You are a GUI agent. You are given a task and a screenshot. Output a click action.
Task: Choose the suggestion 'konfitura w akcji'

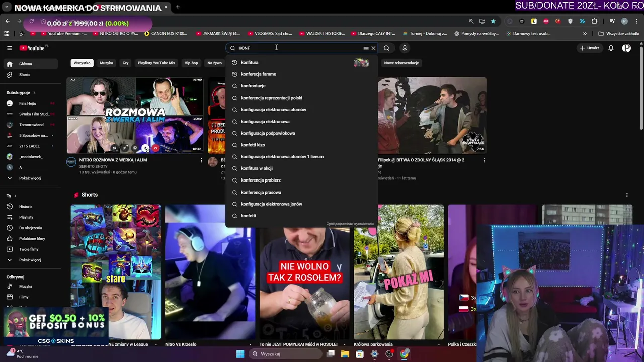click(301, 168)
